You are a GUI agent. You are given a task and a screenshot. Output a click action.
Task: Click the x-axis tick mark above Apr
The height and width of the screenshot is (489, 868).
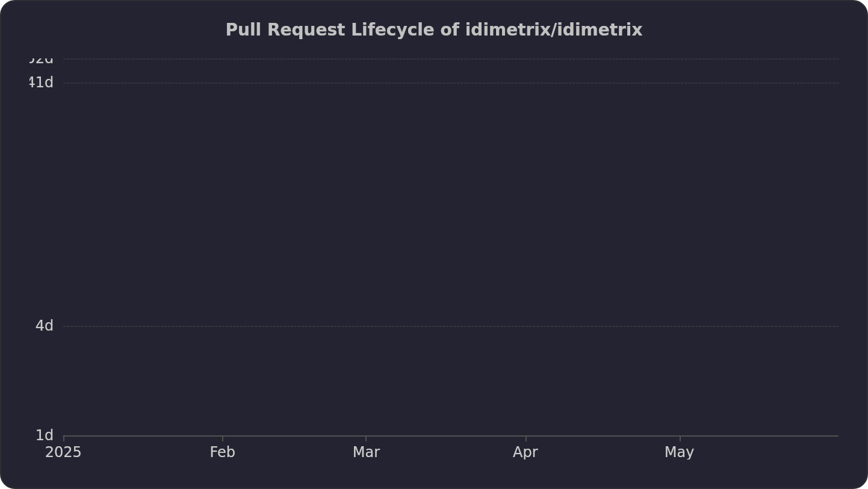tap(526, 438)
